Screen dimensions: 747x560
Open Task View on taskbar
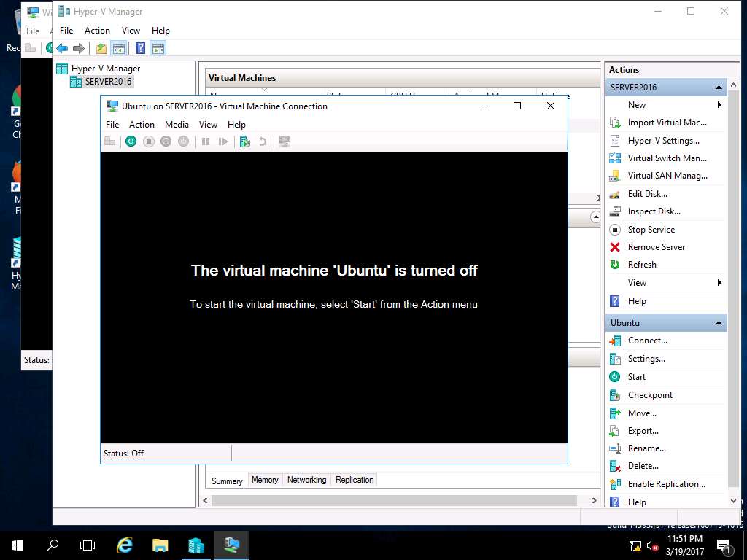[x=88, y=545]
